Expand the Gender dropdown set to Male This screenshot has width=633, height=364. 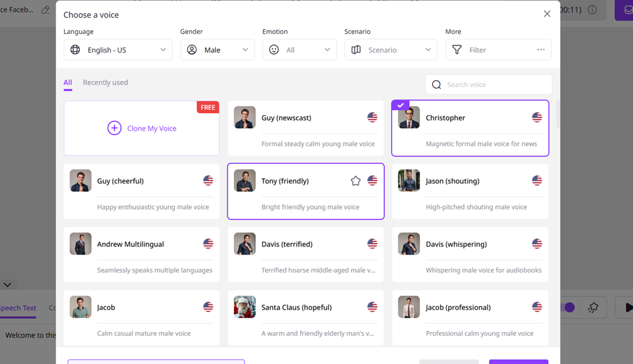pos(217,50)
